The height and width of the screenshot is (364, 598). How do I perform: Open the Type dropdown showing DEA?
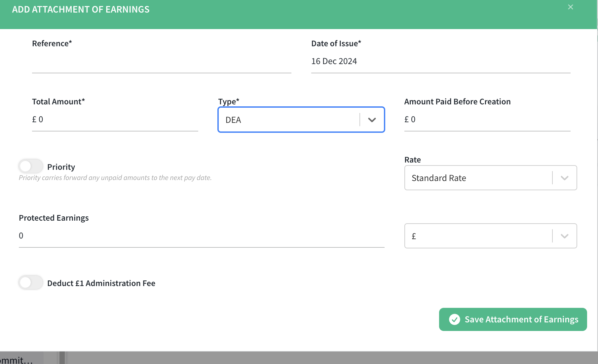tap(288, 120)
